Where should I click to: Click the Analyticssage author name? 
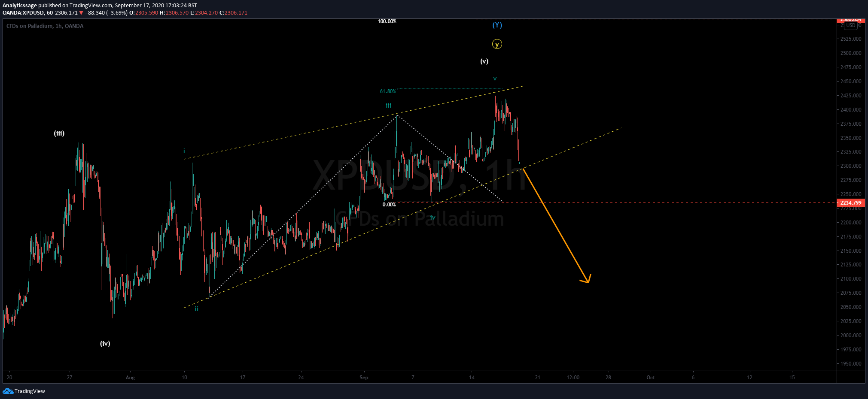click(x=20, y=5)
